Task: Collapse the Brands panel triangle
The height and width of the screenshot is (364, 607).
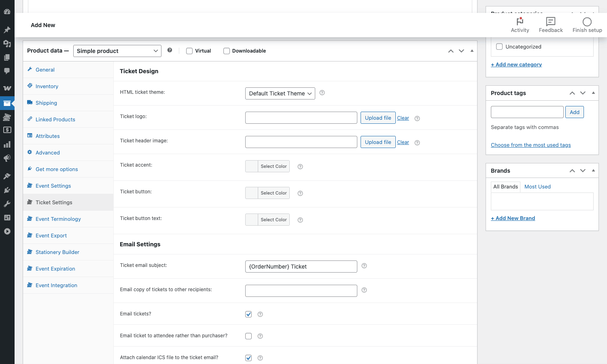Action: click(x=593, y=171)
